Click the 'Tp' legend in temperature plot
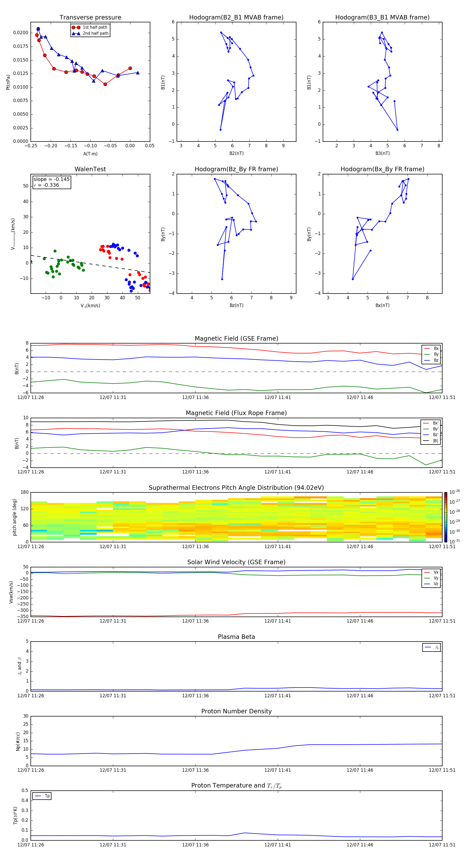The width and height of the screenshot is (473, 868). [x=42, y=796]
